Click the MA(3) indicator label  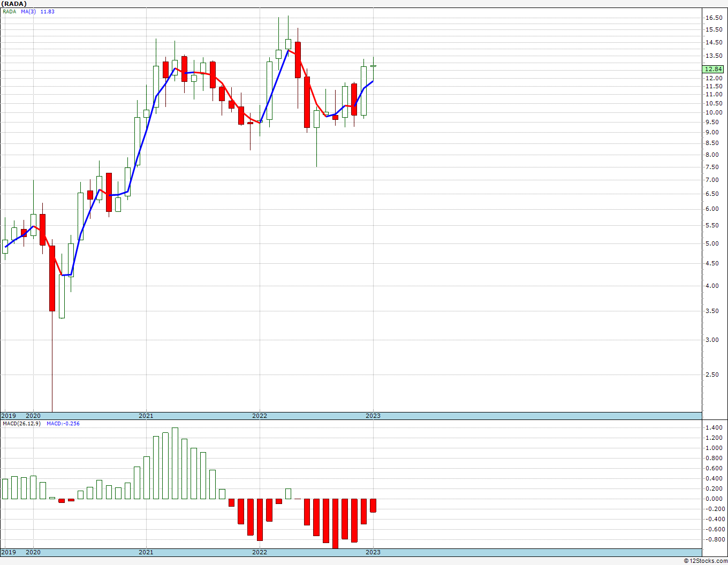pos(29,11)
